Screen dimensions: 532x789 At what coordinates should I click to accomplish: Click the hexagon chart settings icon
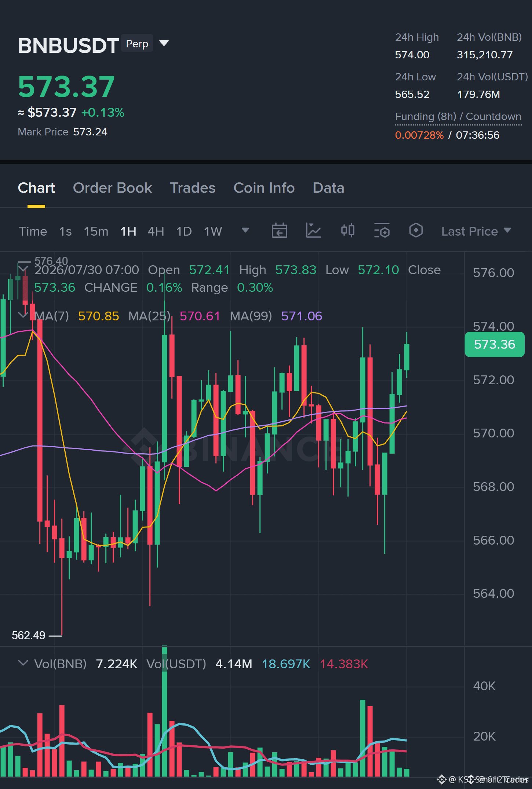pos(416,230)
